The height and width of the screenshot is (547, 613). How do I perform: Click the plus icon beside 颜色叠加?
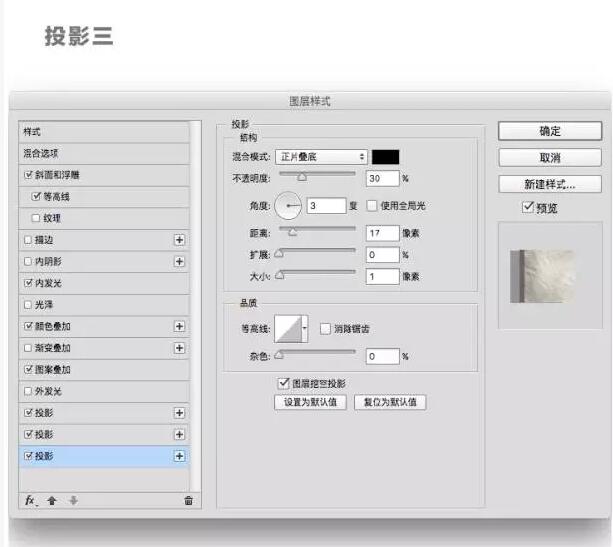179,326
